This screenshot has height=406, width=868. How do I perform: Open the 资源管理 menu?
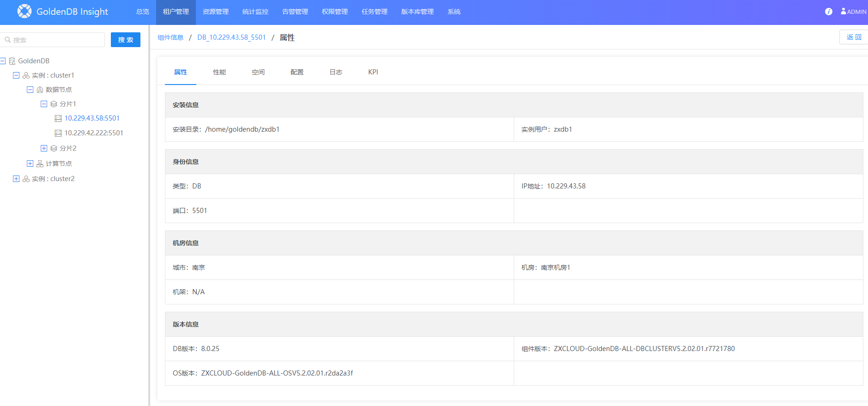[216, 12]
